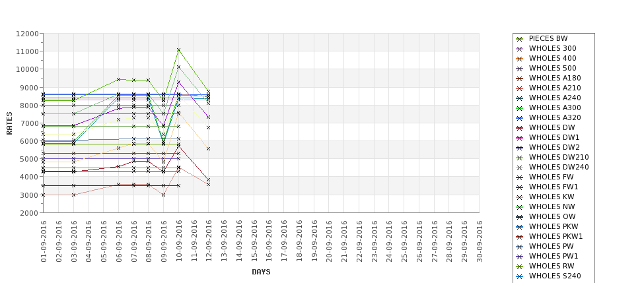The image size is (644, 283).
Task: Click the WHOLES KW legend marker icon
Action: tap(520, 197)
